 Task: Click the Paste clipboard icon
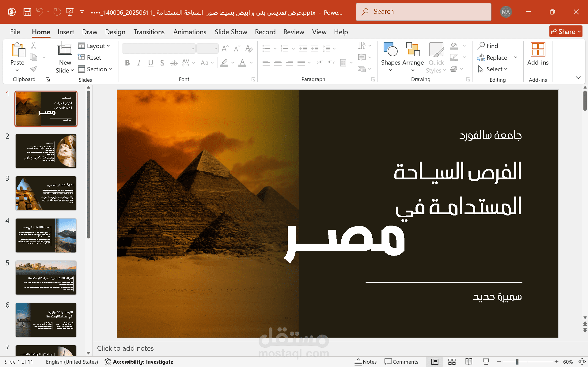(x=18, y=50)
